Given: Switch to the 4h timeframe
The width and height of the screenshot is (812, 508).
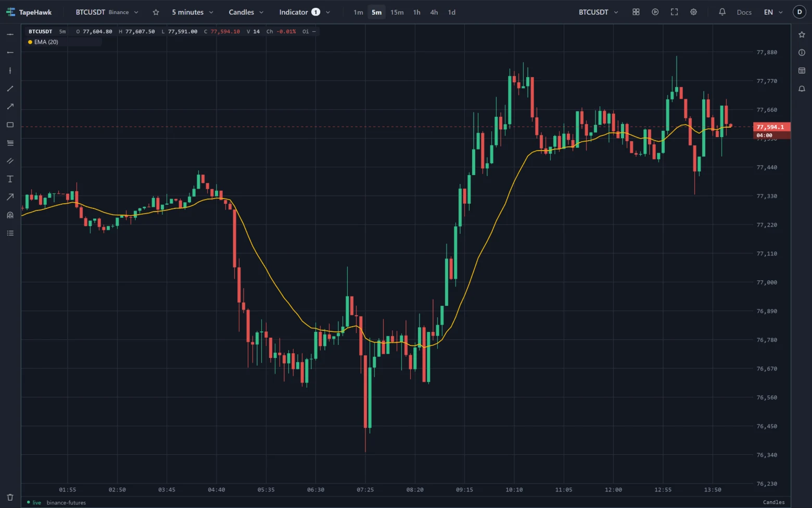Looking at the screenshot, I should pyautogui.click(x=434, y=12).
